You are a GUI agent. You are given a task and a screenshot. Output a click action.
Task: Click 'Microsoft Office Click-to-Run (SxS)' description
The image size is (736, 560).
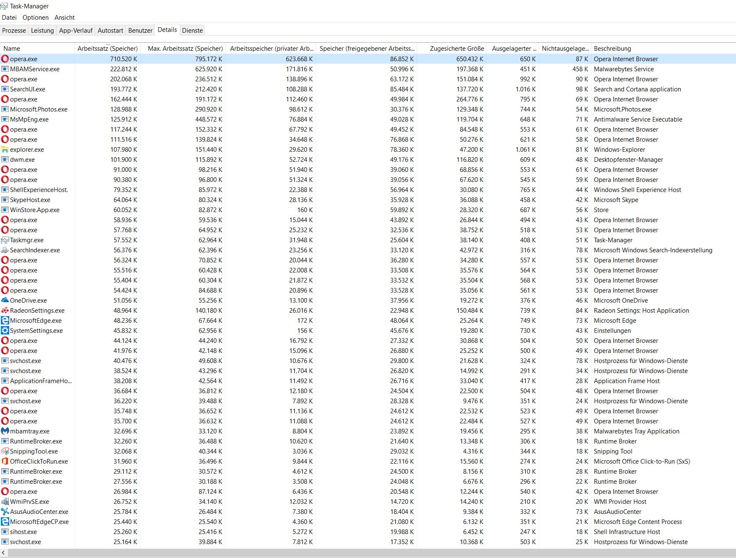[642, 461]
